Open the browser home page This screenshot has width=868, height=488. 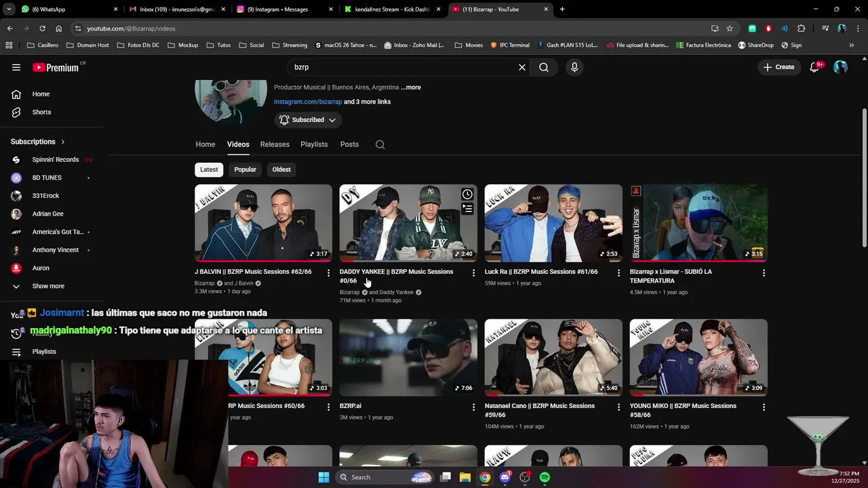click(x=58, y=28)
